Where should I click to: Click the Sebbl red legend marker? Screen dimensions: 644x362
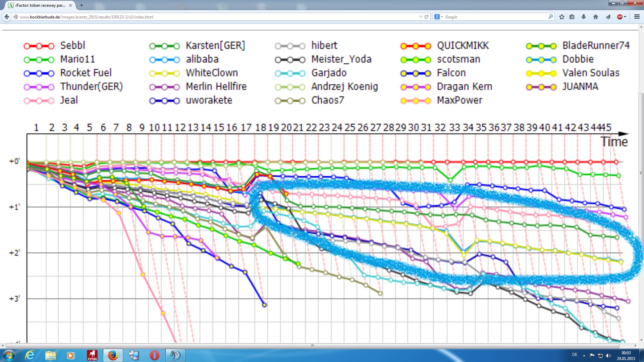tap(39, 46)
